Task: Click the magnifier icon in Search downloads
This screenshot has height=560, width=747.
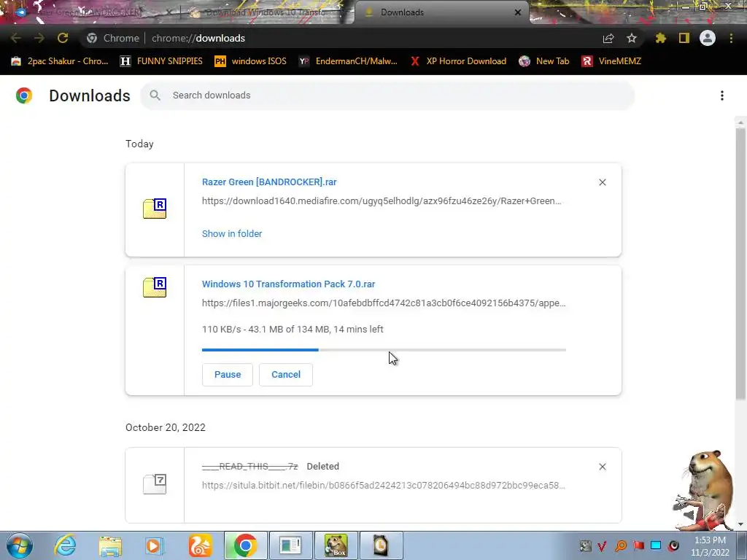Action: coord(155,96)
